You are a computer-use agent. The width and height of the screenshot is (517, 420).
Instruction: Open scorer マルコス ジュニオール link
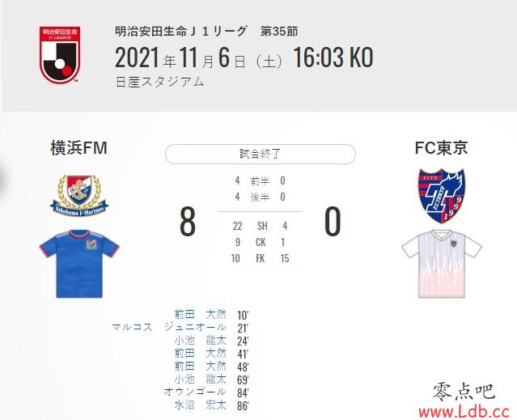click(169, 328)
